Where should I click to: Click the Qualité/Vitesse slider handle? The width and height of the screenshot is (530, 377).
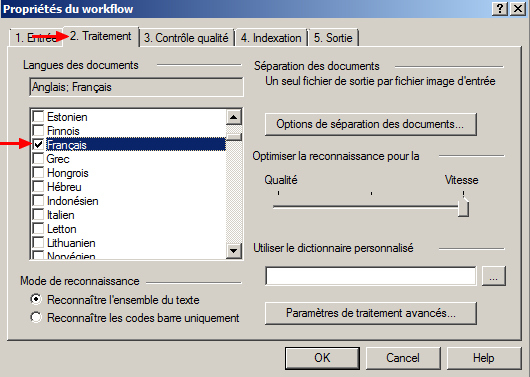coord(463,208)
